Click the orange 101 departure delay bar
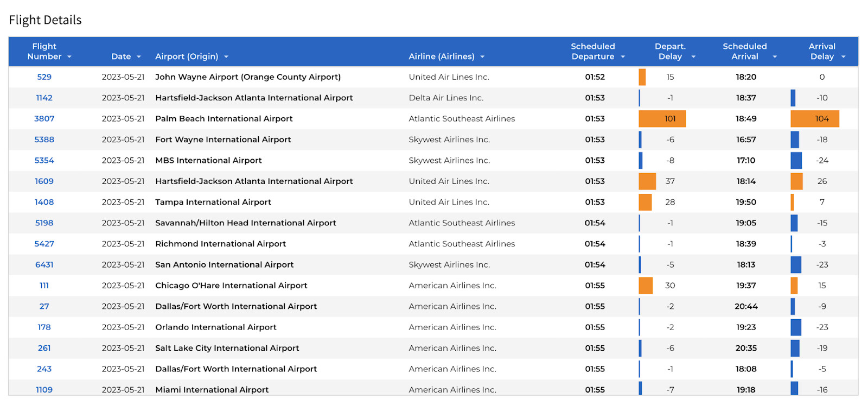Viewport: 868px width, 405px height. coord(662,119)
